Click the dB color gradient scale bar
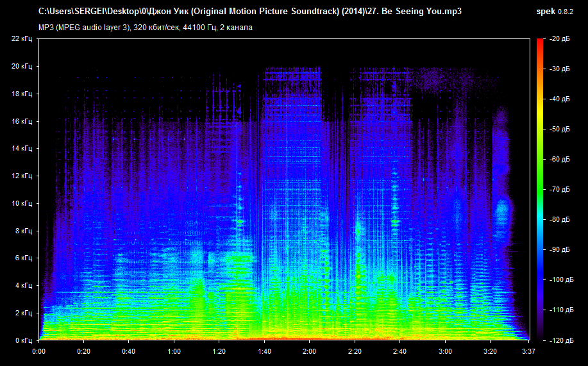Image resolution: width=588 pixels, height=366 pixels. point(540,189)
